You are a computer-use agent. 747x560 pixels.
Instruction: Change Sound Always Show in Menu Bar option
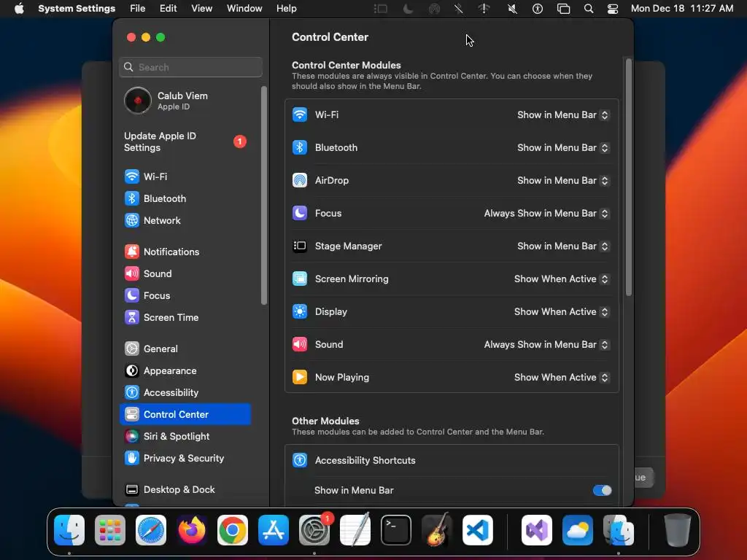[x=546, y=345]
